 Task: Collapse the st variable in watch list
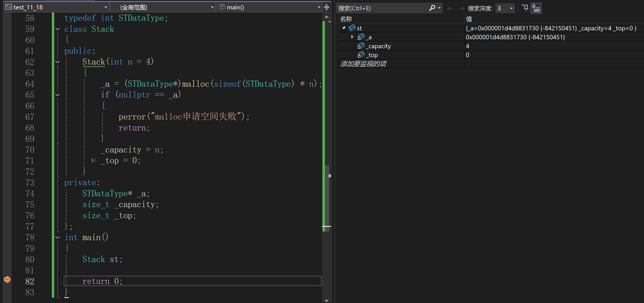click(x=344, y=28)
